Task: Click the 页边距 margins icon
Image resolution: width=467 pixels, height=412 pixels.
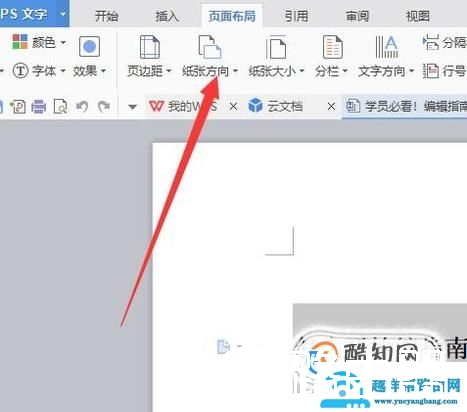Action: pyautogui.click(x=149, y=47)
